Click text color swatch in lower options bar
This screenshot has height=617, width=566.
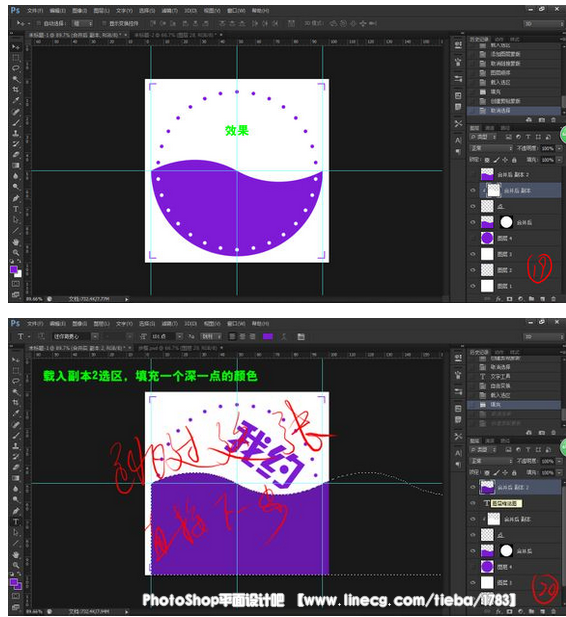(x=268, y=336)
